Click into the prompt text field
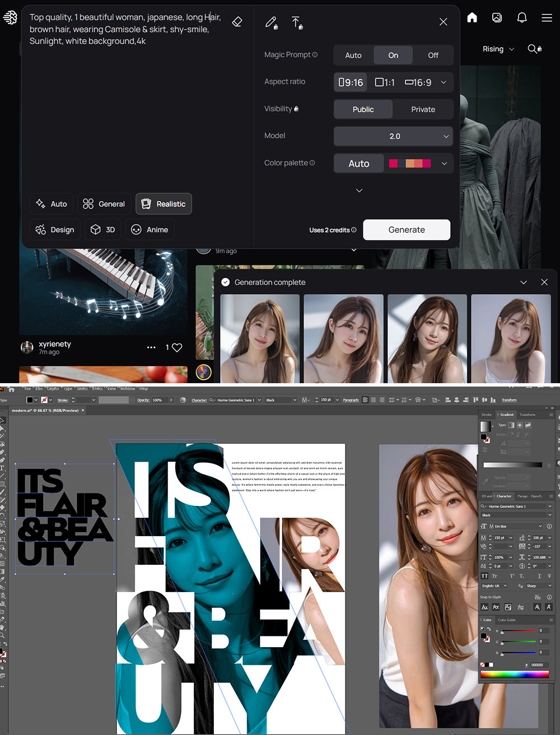This screenshot has width=560, height=735. pos(126,29)
